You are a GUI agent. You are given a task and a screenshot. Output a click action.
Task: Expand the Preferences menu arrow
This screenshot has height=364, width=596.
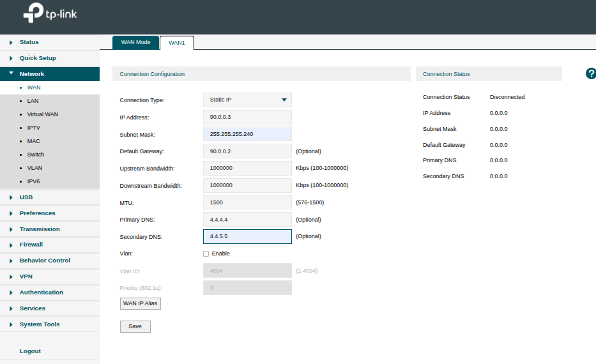(11, 213)
